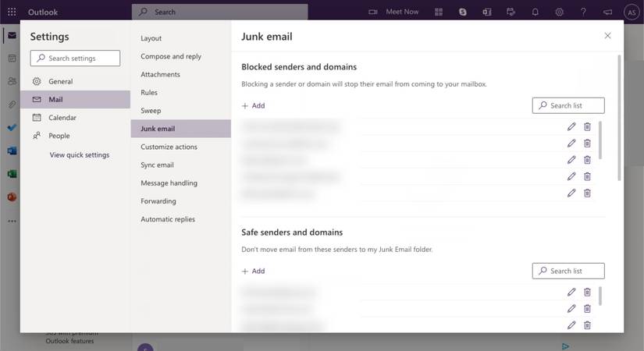Delete the second blocked sender entry
The width and height of the screenshot is (644, 351).
tap(587, 144)
